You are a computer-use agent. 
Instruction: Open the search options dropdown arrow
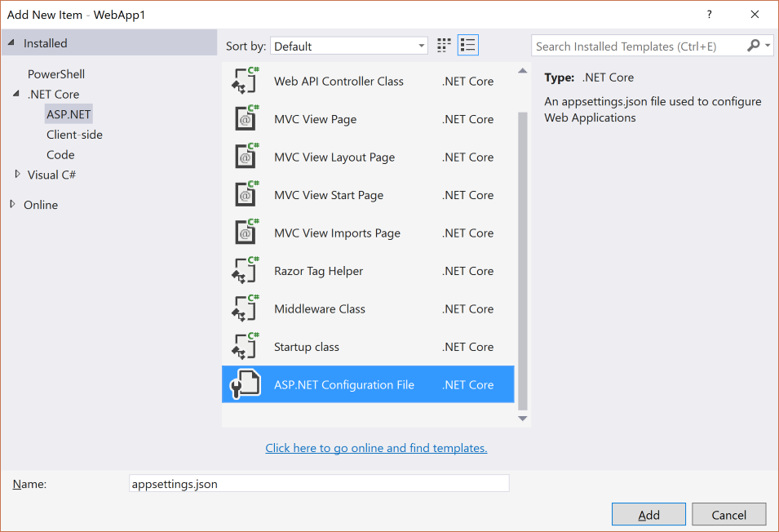(768, 46)
